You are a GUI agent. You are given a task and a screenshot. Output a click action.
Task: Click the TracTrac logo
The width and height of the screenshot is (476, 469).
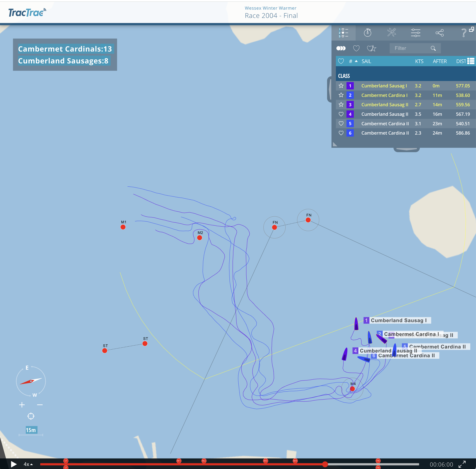tap(27, 13)
